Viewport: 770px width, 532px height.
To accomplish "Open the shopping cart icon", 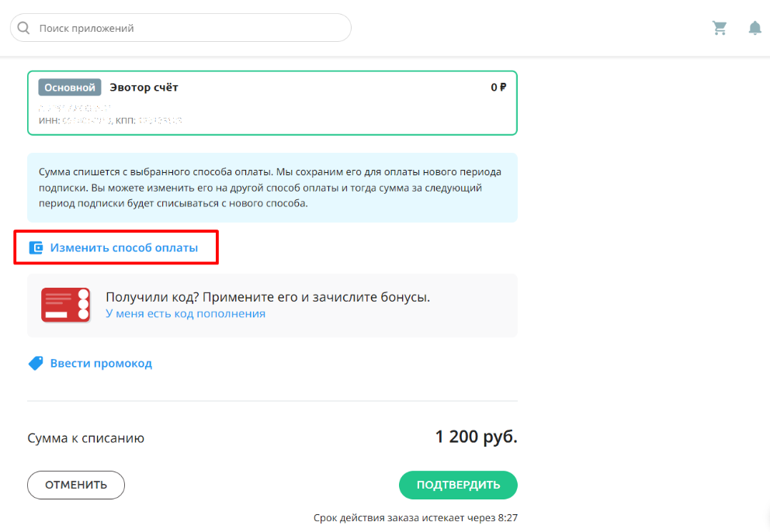I will [720, 28].
